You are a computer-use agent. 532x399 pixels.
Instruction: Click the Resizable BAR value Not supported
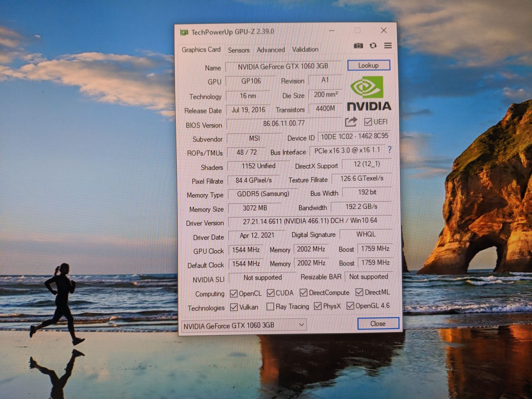pos(369,277)
